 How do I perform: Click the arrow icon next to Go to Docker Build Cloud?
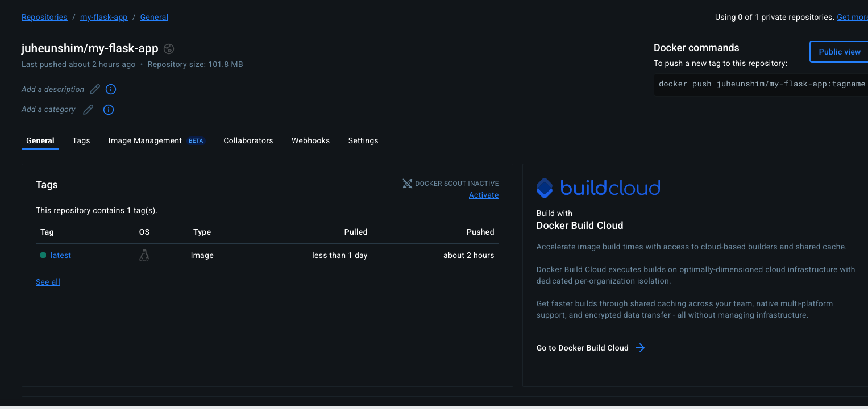click(x=640, y=348)
